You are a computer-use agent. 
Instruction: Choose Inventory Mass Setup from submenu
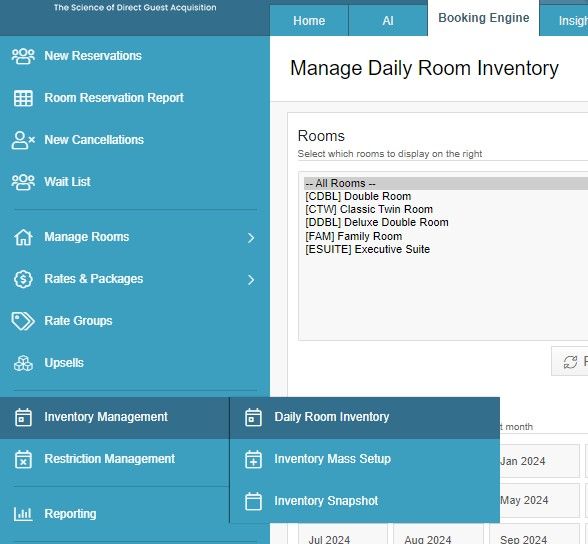click(364, 460)
